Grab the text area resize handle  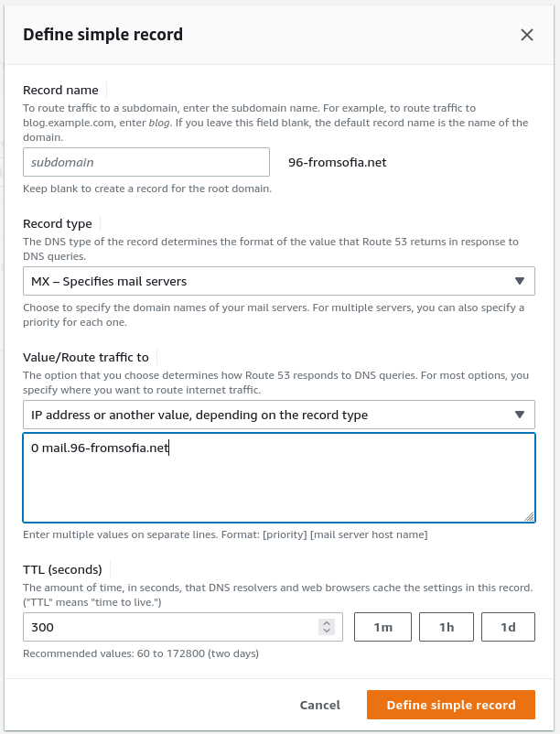(529, 517)
